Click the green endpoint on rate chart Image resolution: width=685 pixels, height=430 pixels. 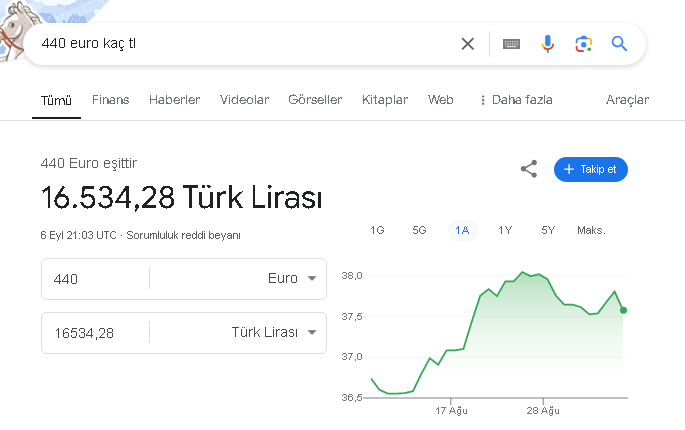coord(623,310)
